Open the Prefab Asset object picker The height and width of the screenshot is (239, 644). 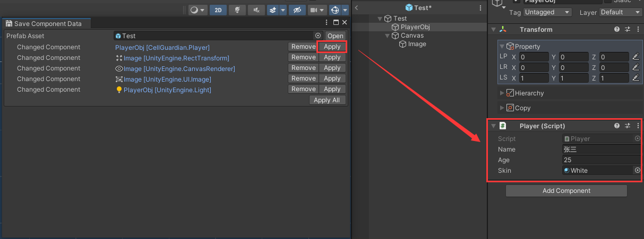(x=318, y=36)
